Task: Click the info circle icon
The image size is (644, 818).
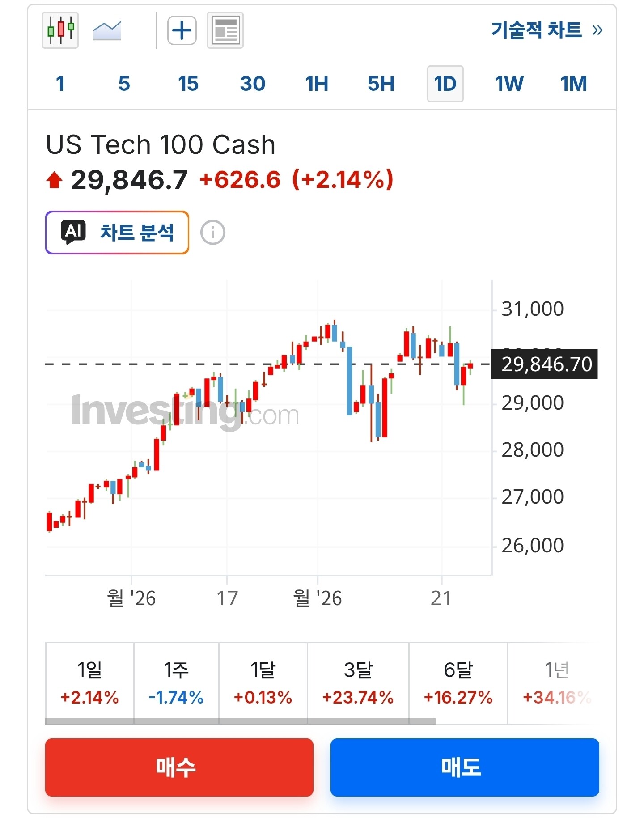Action: [213, 233]
